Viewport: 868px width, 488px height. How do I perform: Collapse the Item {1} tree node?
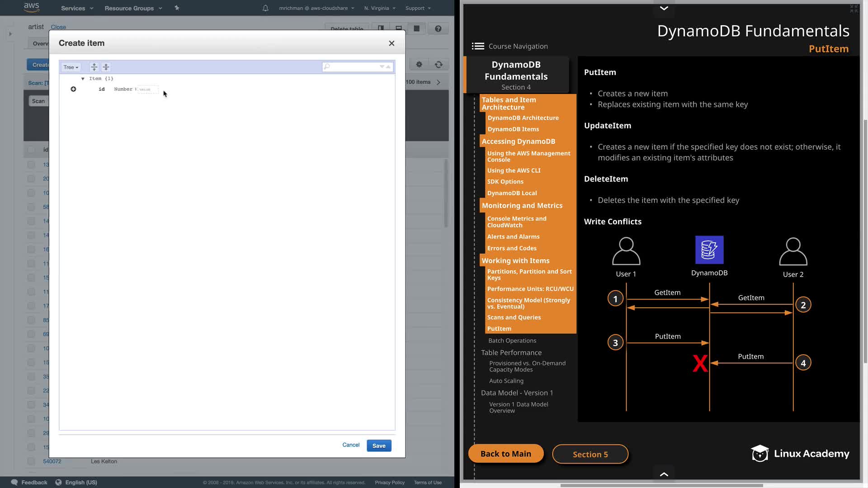[83, 79]
